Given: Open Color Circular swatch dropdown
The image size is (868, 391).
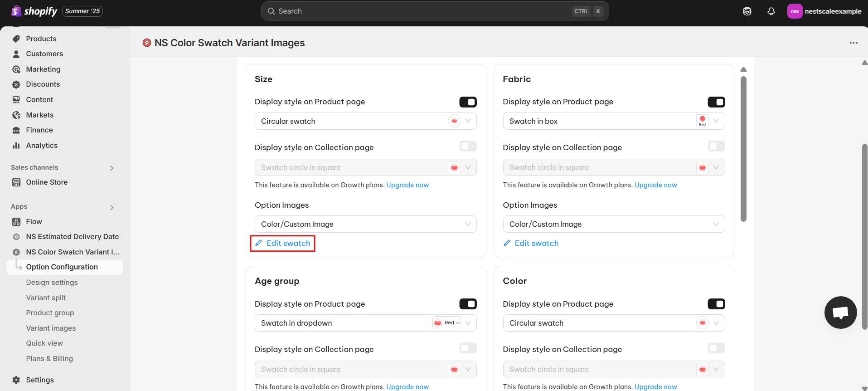Looking at the screenshot, I should coord(614,323).
